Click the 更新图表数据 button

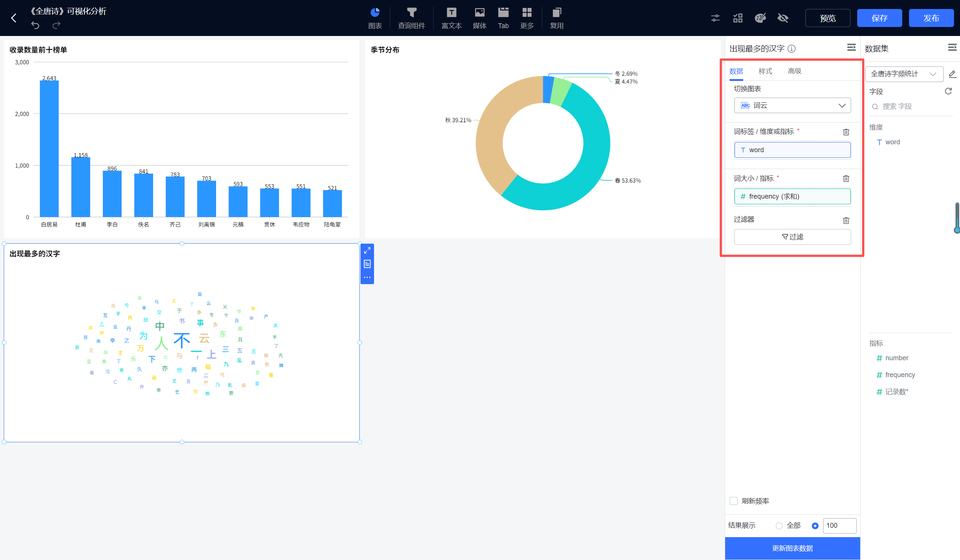792,548
